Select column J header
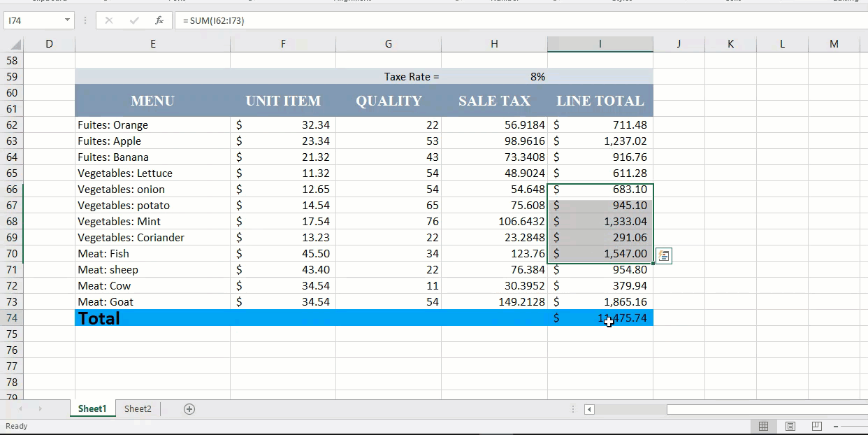This screenshot has height=435, width=868. click(679, 44)
